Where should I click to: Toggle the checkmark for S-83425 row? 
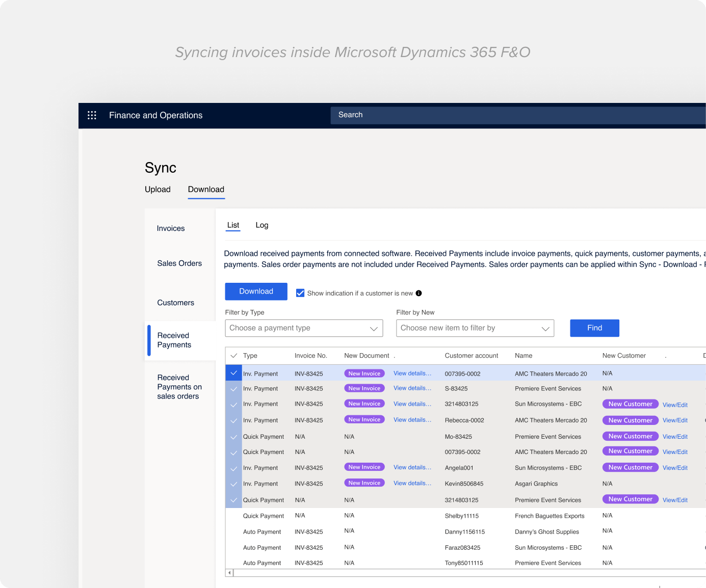233,389
